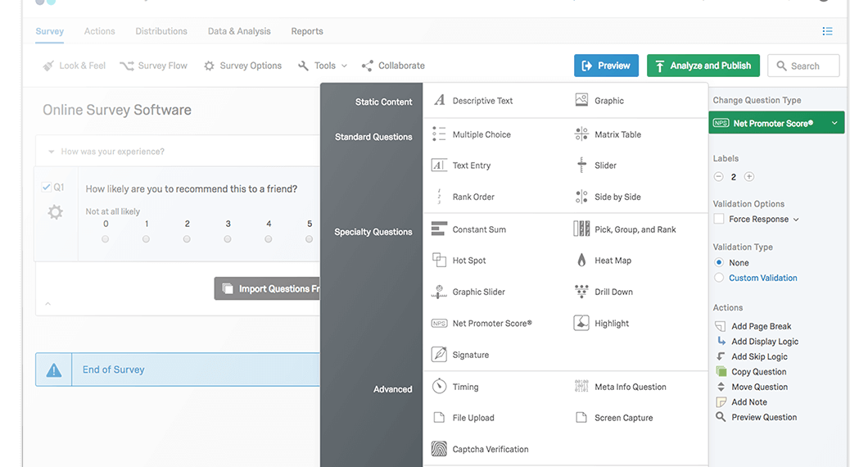Increase the Labels count with plus
The height and width of the screenshot is (467, 868).
(x=748, y=177)
